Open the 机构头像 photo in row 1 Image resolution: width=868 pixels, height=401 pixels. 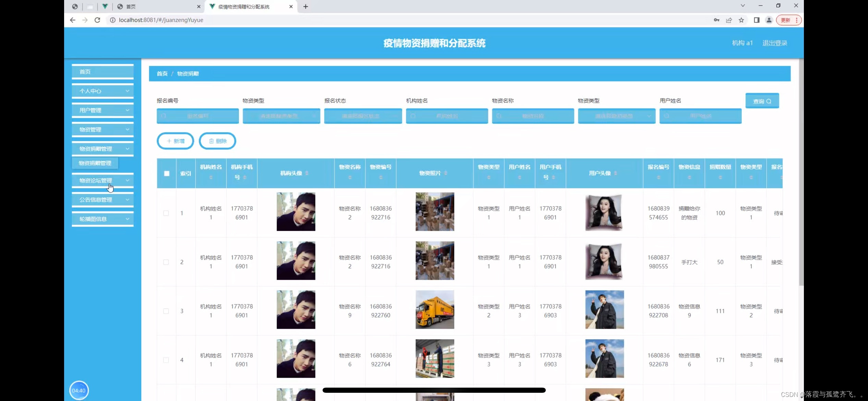coord(296,211)
